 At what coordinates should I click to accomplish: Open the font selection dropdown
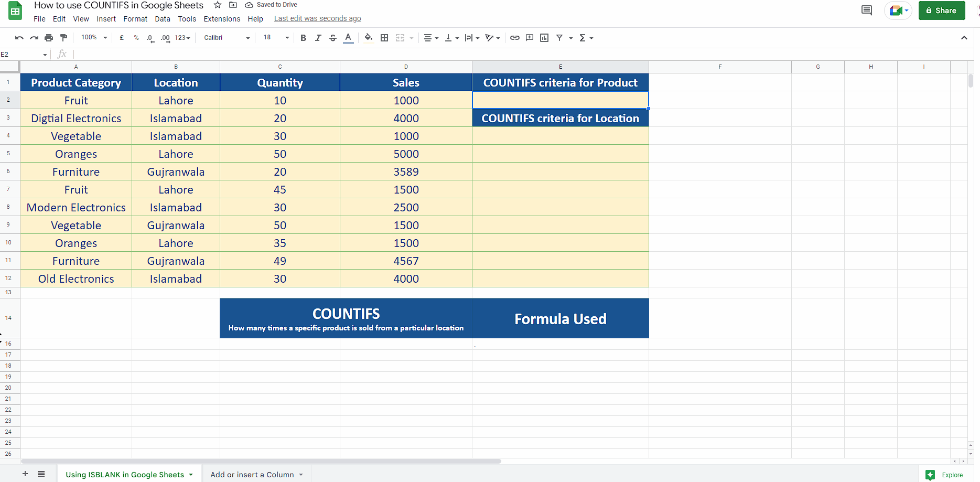(x=225, y=37)
